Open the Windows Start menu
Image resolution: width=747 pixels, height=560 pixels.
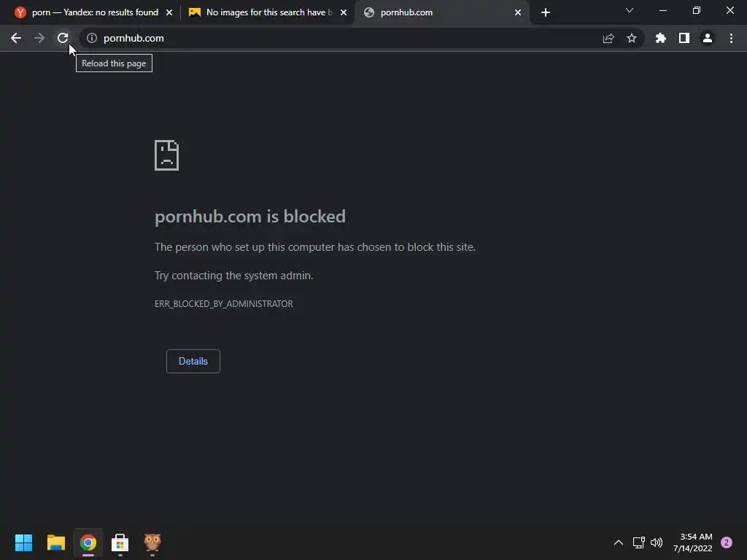[x=23, y=542]
